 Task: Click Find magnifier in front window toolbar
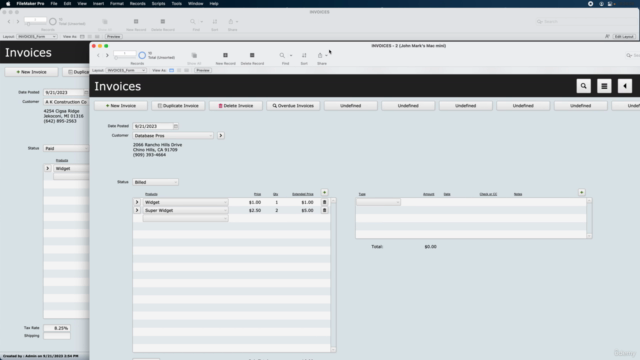pos(282,56)
